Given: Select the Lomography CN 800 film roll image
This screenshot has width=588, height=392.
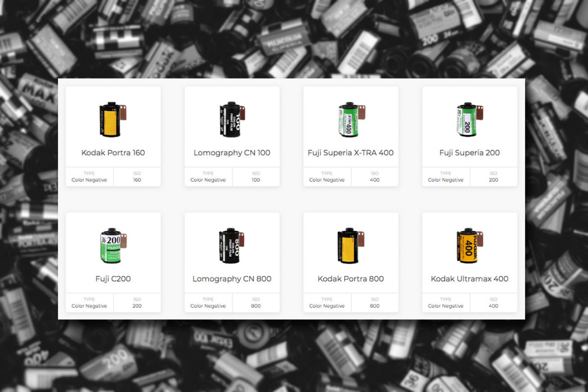Looking at the screenshot, I should 231,245.
